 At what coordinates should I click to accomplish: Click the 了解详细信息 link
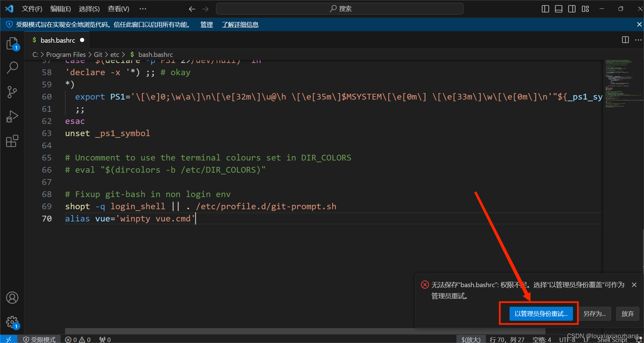coord(240,24)
